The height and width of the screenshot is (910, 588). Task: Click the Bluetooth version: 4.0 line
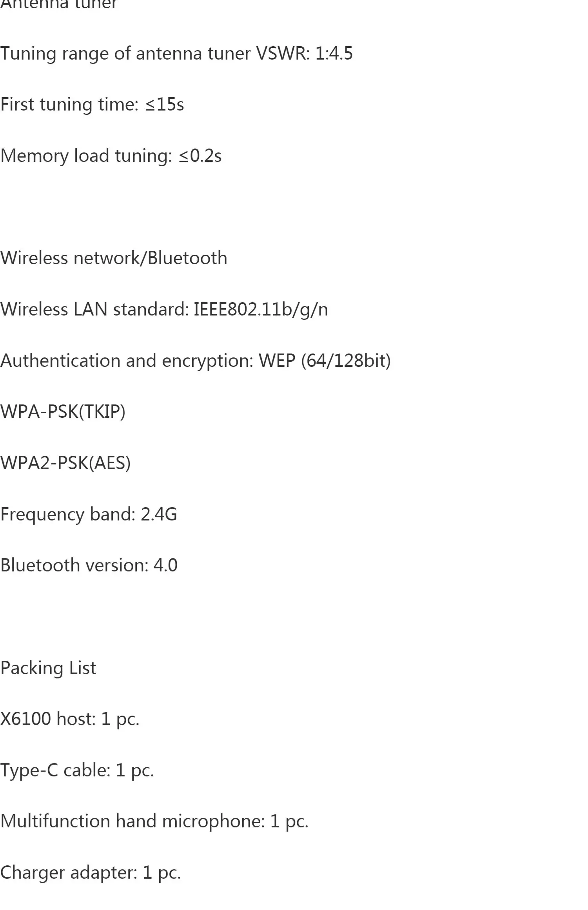coord(89,566)
